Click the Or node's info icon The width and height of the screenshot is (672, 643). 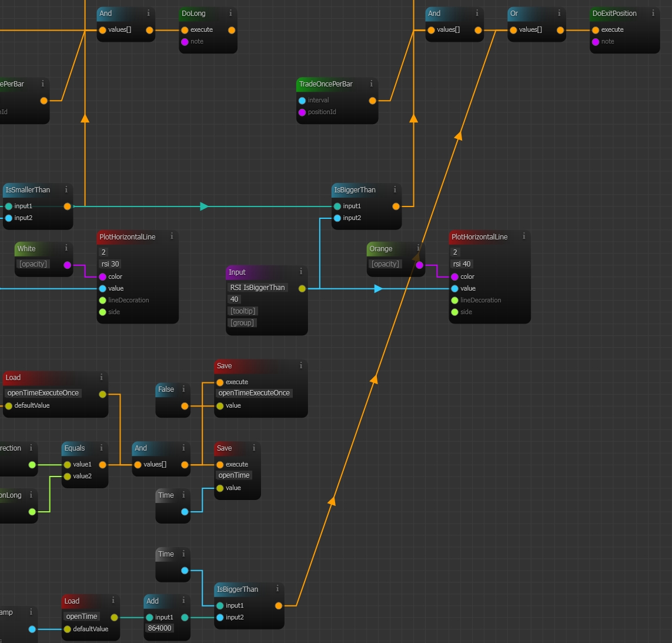(x=559, y=13)
